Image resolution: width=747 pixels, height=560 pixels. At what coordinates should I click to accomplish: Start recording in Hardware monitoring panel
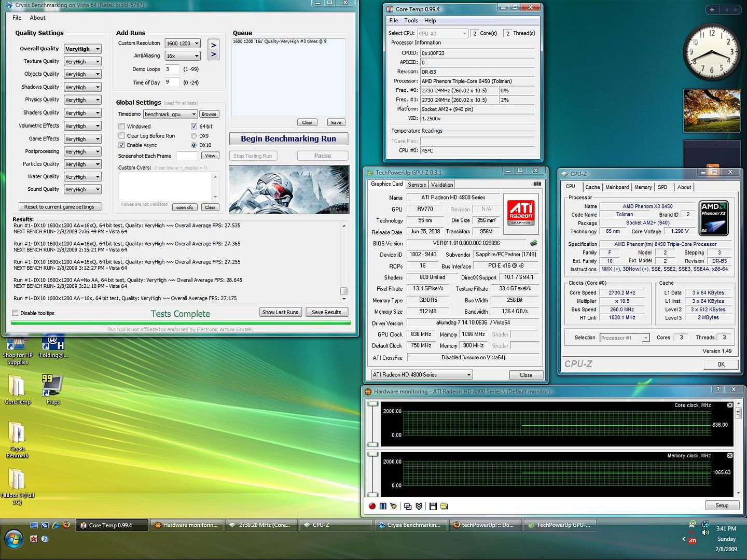coord(372,506)
